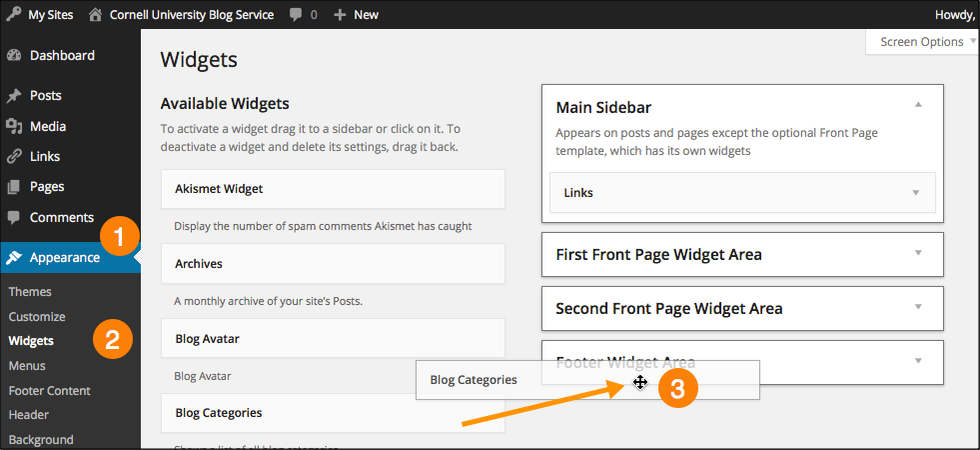Select Blog Categories in Available Widgets
Screen dimensions: 980x450
point(333,413)
